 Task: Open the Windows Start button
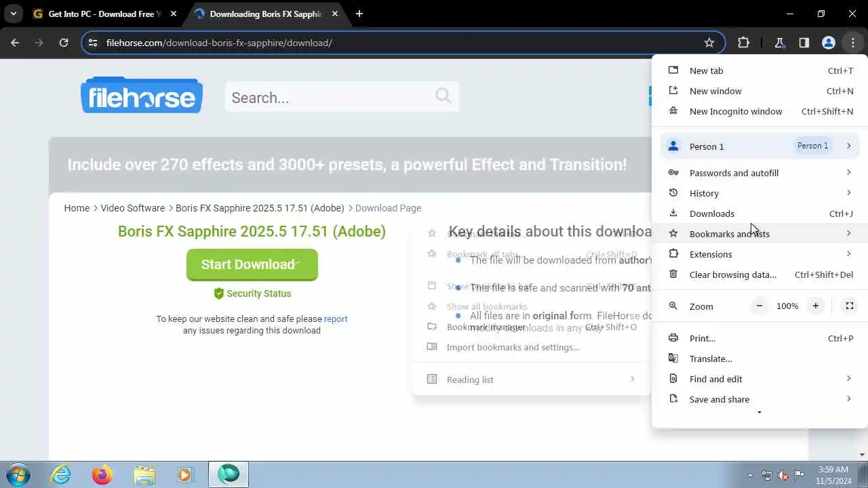point(18,474)
